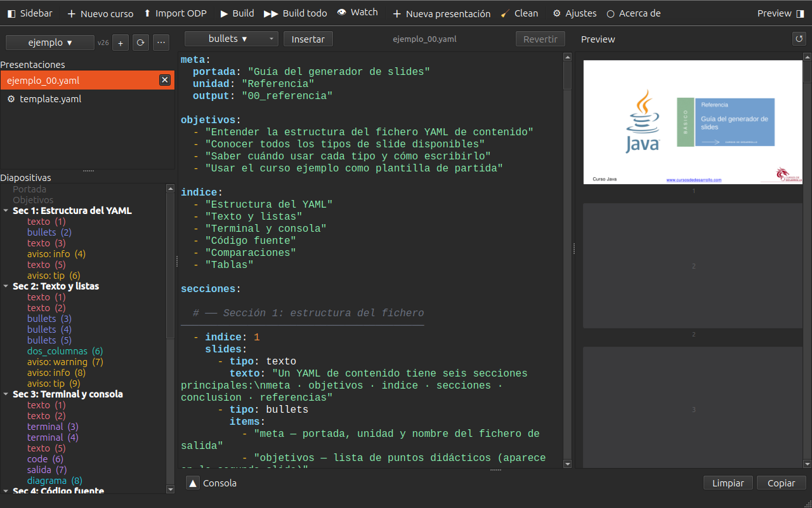The image size is (812, 508).
Task: Select Objetivos in the Diapositivas list
Action: tap(33, 200)
